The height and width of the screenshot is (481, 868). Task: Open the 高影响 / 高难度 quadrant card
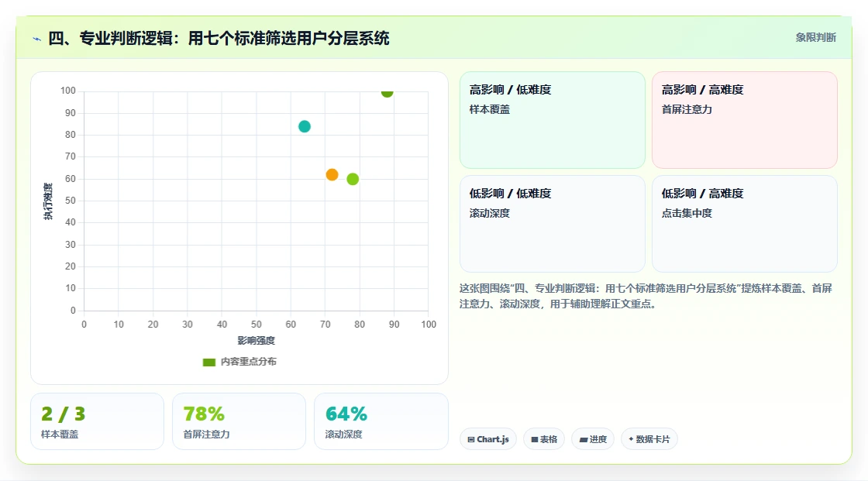(745, 119)
